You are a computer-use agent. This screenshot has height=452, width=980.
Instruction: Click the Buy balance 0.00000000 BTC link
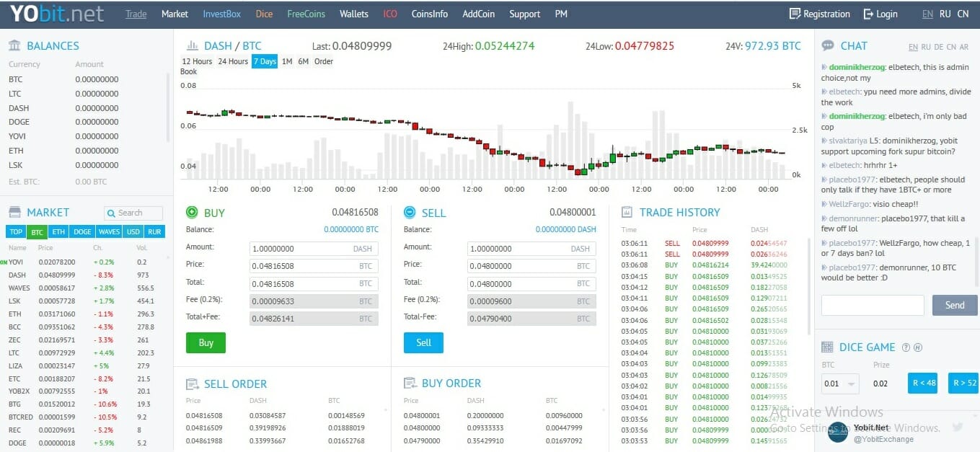pos(351,229)
